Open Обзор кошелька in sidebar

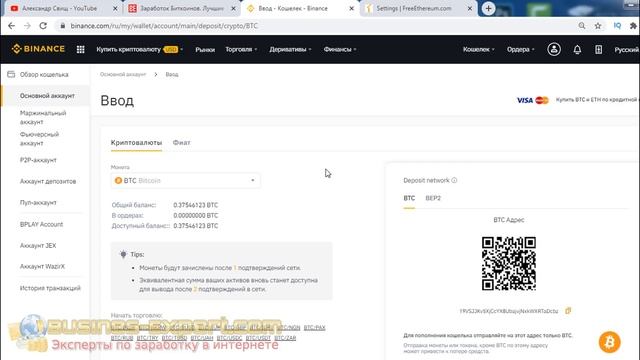coord(44,74)
